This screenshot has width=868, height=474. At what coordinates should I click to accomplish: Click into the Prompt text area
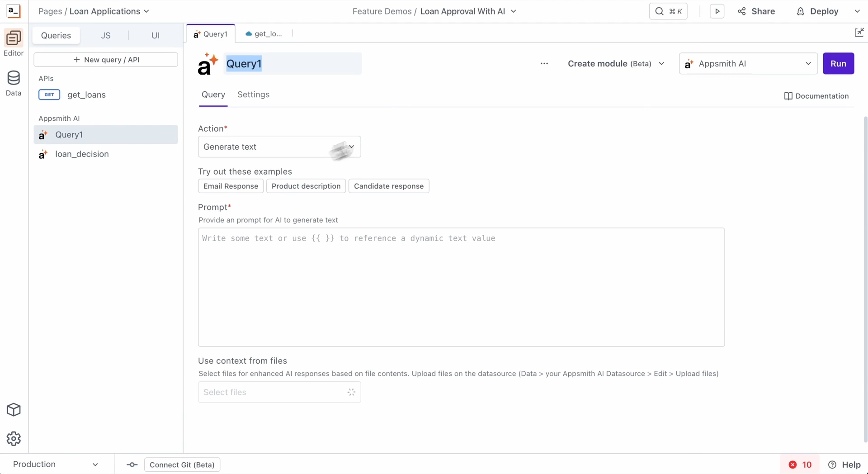coord(461,287)
